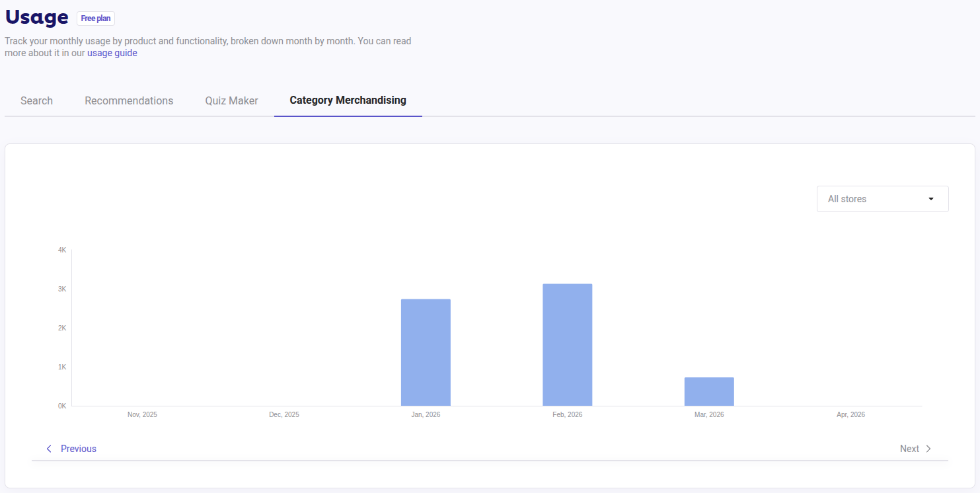This screenshot has height=493, width=980.
Task: Click the Free plan badge next to Usage
Action: 95,18
